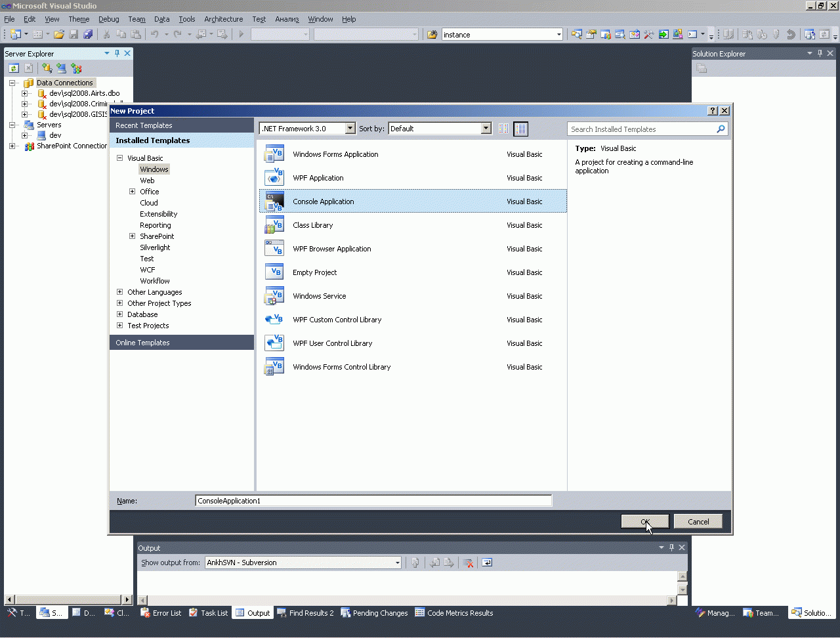
Task: Open the Online Templates section
Action: tap(182, 343)
